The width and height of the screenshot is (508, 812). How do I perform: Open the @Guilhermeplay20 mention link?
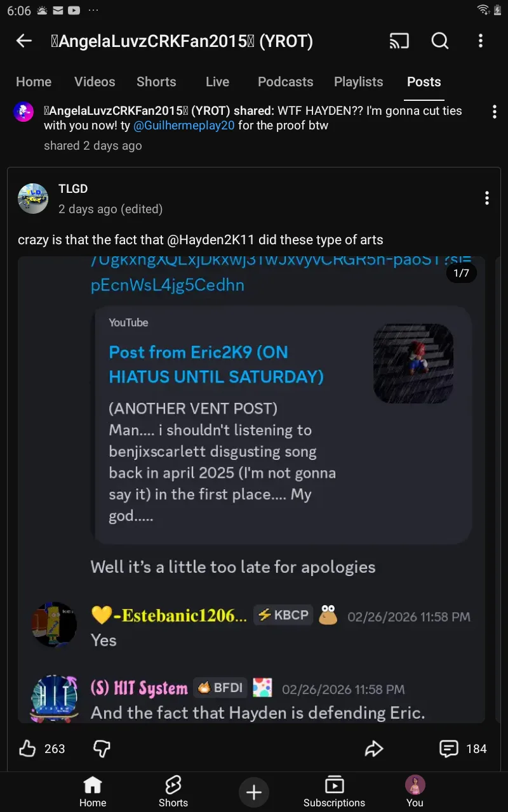(x=184, y=126)
